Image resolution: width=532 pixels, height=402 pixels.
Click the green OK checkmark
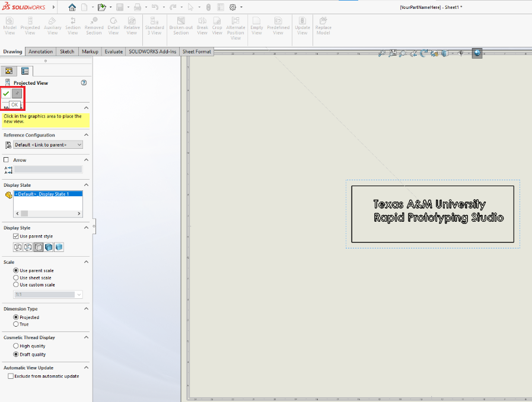click(6, 94)
